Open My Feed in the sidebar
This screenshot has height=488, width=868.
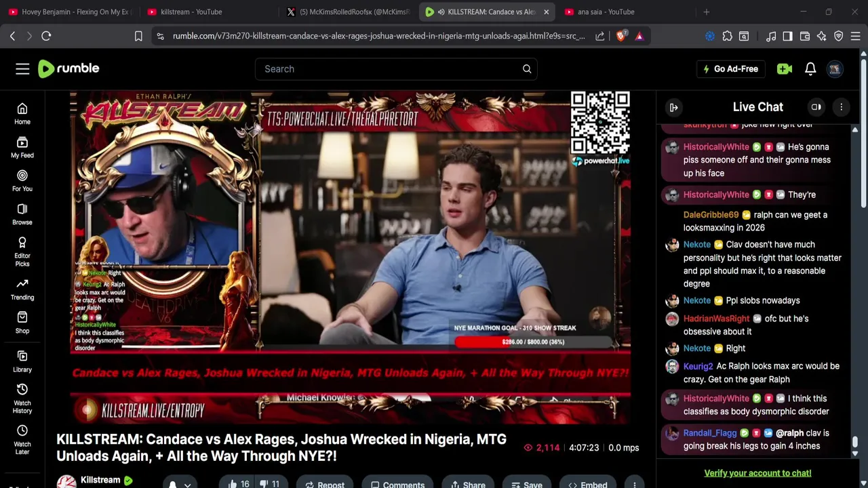point(22,147)
